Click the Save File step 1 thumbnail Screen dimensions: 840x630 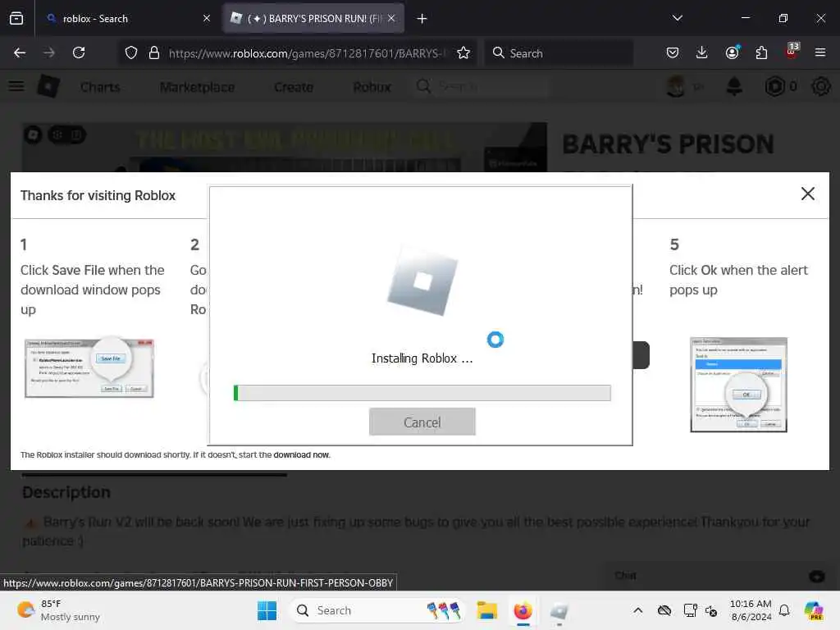[89, 368]
